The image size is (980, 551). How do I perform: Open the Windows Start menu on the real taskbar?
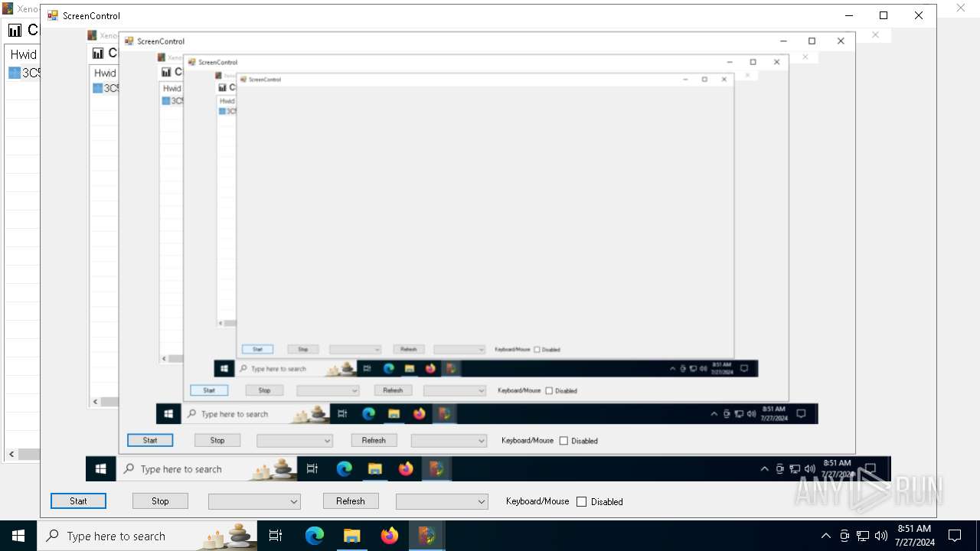[x=18, y=536]
